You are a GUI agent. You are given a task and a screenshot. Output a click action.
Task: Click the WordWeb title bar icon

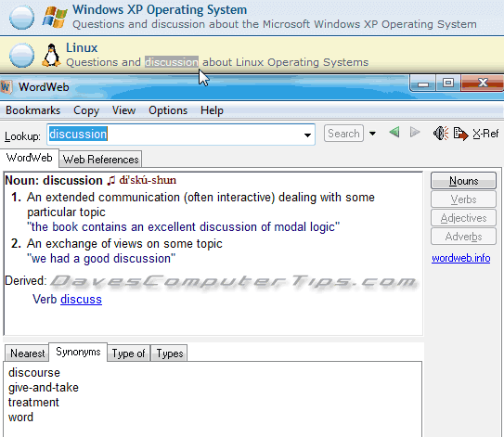6,87
